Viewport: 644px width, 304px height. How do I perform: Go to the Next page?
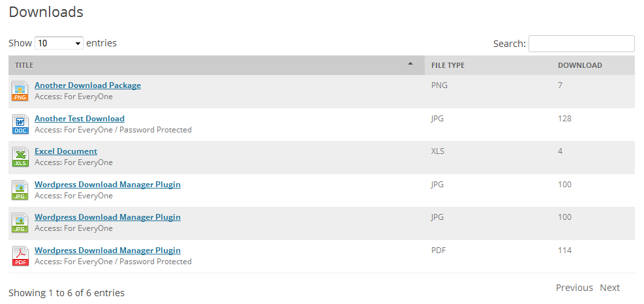[x=609, y=288]
